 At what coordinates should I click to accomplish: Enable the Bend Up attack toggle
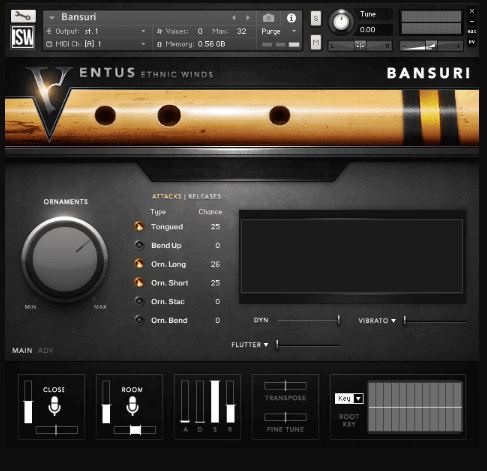(x=139, y=245)
